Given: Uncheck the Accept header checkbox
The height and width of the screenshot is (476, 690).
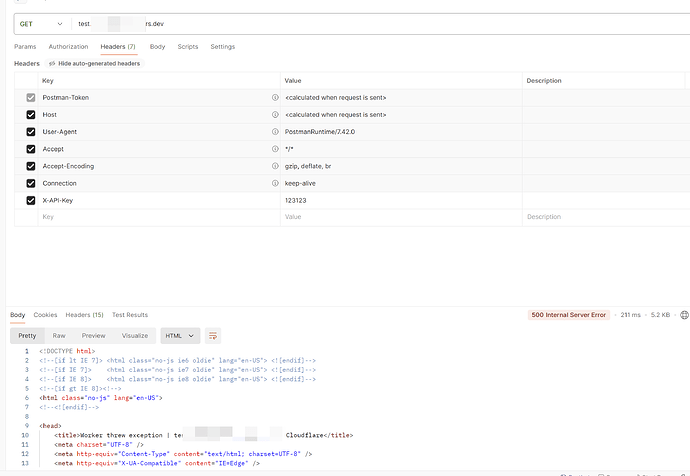Looking at the screenshot, I should [31, 149].
